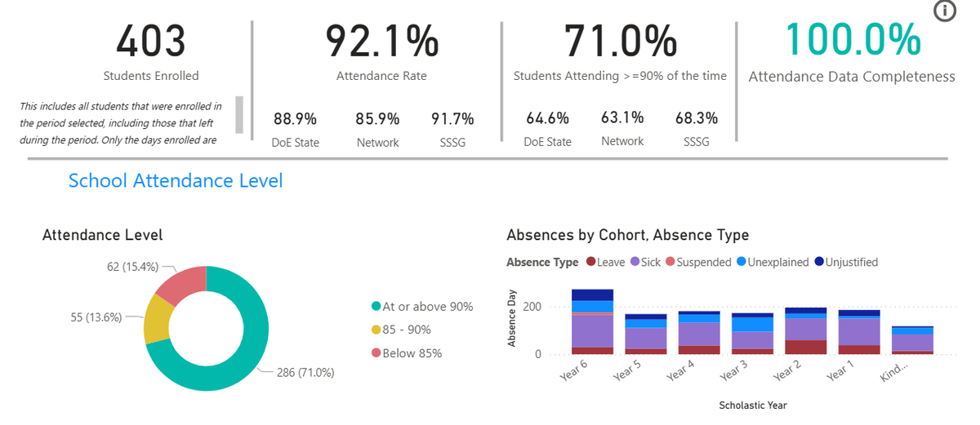
Task: Click the Suspended legend marker
Action: (x=670, y=263)
